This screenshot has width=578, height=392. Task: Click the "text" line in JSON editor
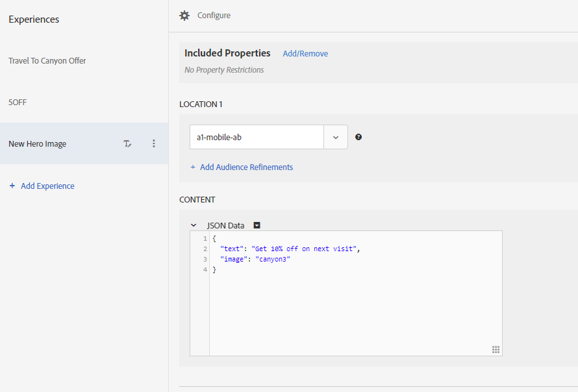pyautogui.click(x=290, y=249)
